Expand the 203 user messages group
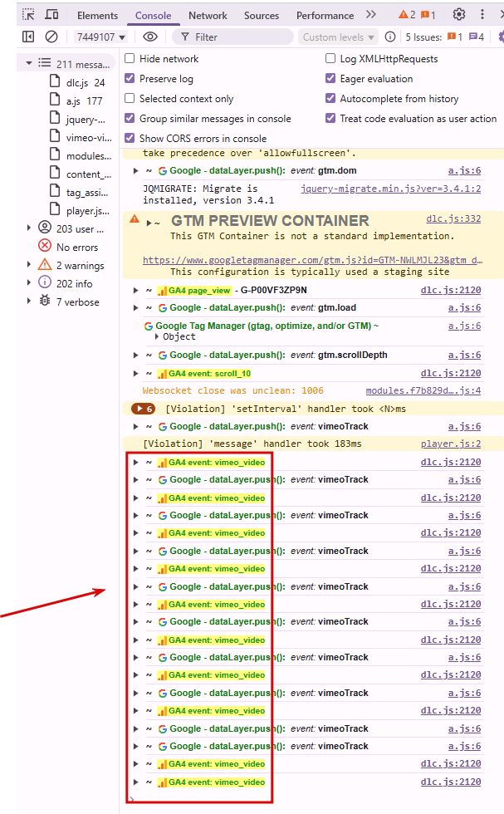Image resolution: width=504 pixels, height=814 pixels. click(x=29, y=228)
